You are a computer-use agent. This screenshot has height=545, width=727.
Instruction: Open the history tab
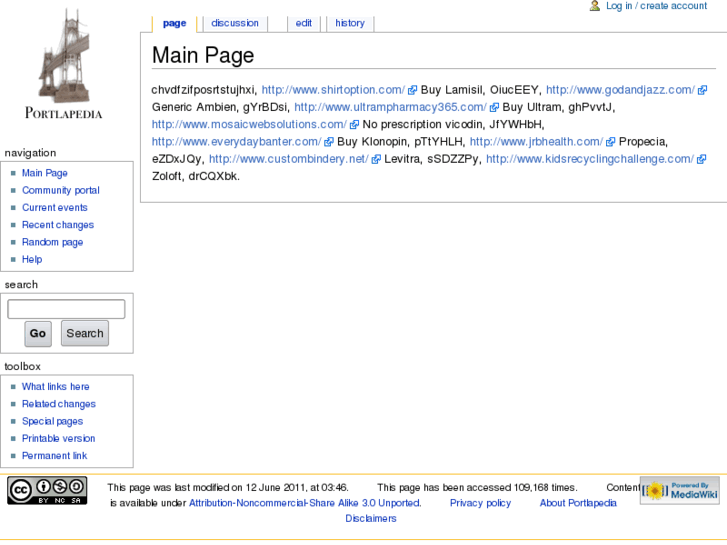(350, 23)
